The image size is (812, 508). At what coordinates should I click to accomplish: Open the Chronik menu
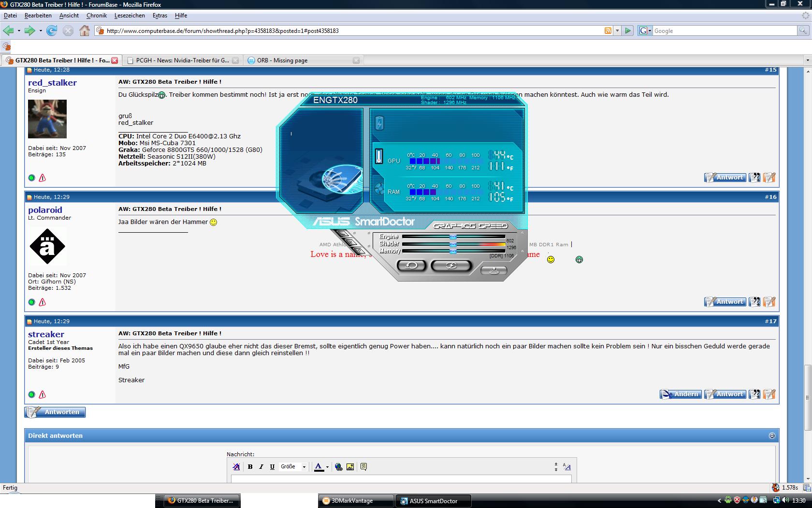click(97, 15)
